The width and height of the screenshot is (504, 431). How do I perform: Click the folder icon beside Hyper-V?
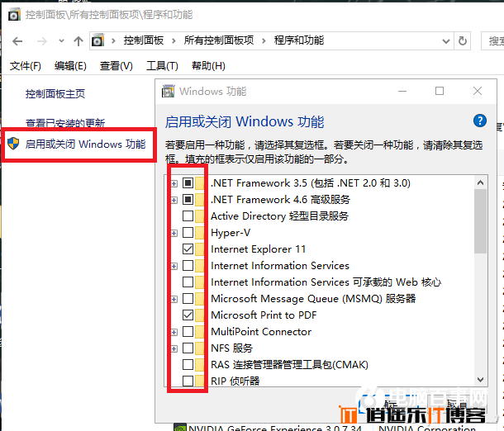coord(200,233)
